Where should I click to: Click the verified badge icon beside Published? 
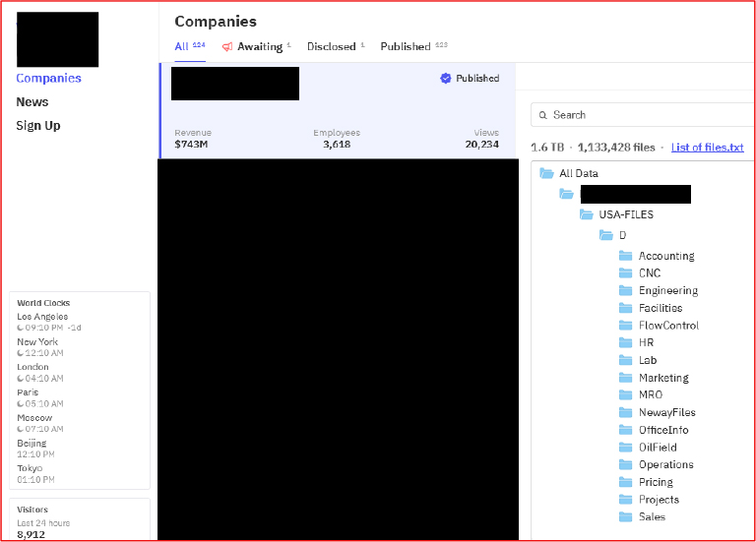446,79
